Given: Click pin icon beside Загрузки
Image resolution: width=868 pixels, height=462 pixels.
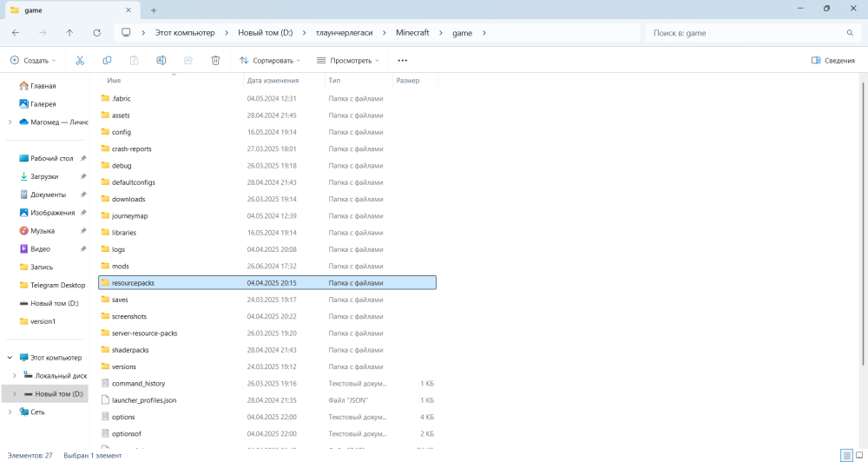Looking at the screenshot, I should 83,176.
